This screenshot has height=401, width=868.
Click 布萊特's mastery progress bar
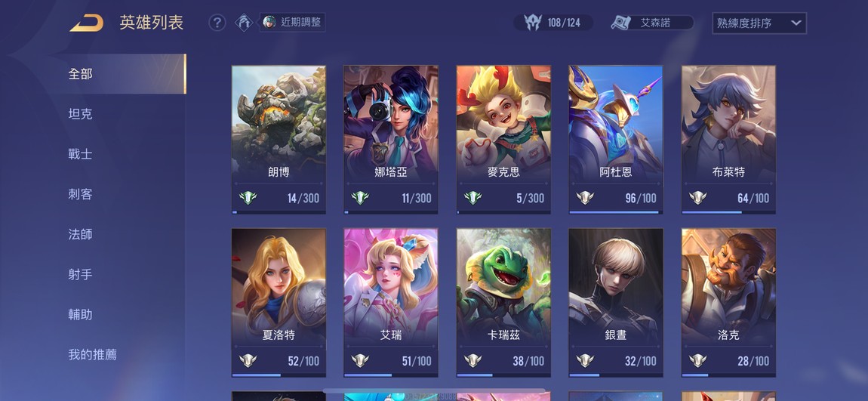coord(728,212)
